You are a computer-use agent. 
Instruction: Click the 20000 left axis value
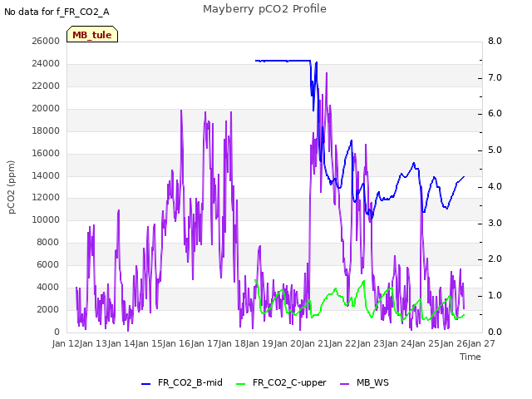[46, 108]
